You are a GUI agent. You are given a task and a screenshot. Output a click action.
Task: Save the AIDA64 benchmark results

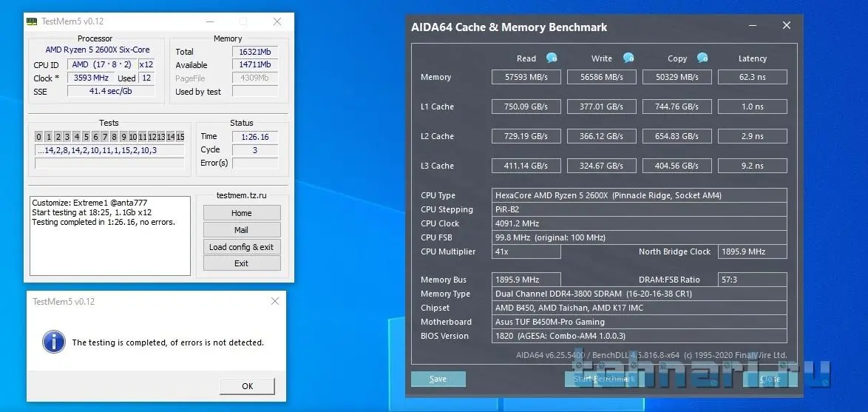pos(438,379)
